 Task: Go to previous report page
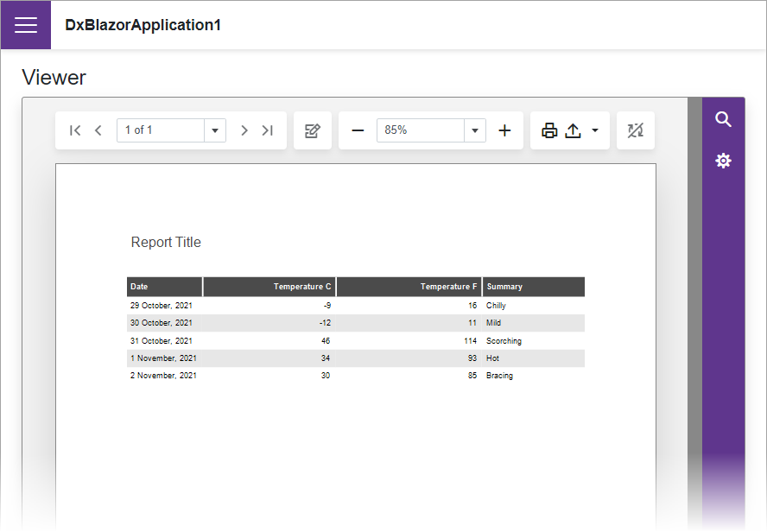coord(98,130)
